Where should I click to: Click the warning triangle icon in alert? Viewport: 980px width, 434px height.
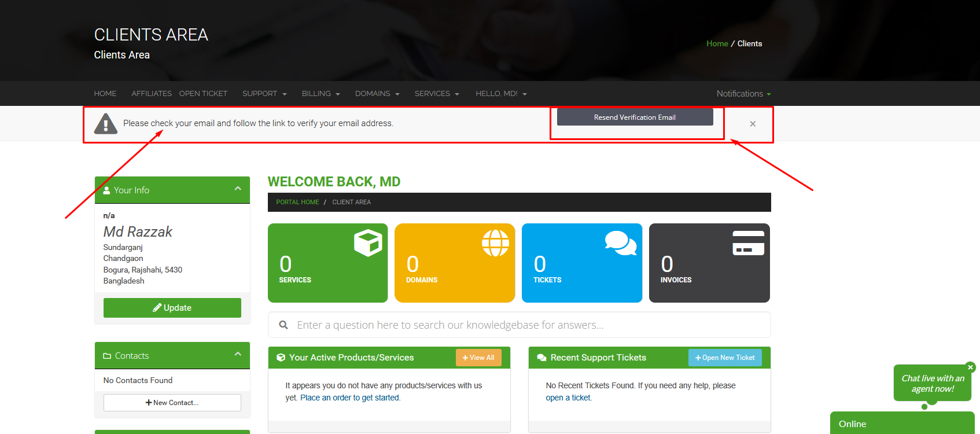tap(106, 123)
